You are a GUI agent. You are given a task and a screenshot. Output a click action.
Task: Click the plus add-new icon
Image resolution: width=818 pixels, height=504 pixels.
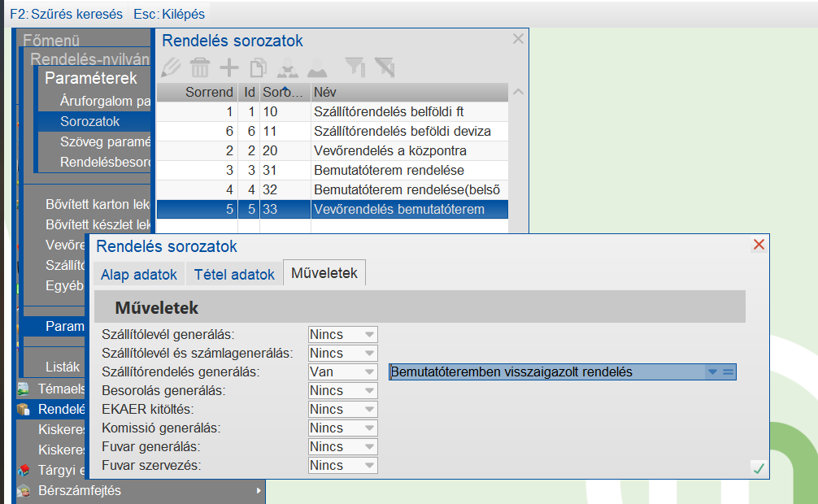pyautogui.click(x=229, y=67)
